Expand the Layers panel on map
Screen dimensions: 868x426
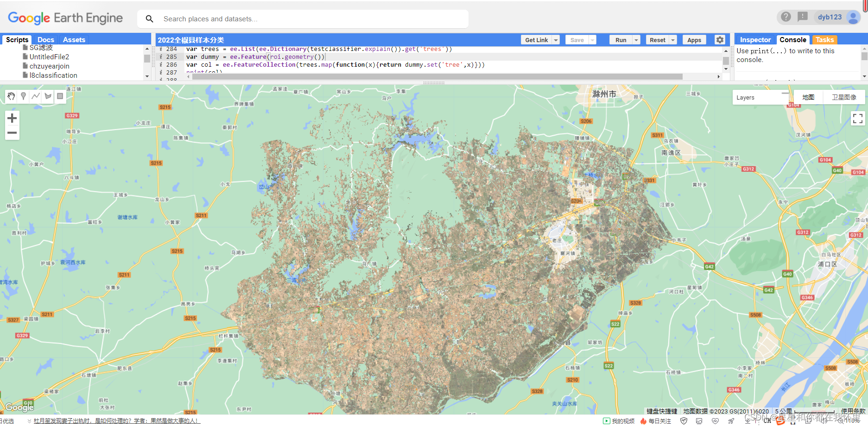click(760, 97)
